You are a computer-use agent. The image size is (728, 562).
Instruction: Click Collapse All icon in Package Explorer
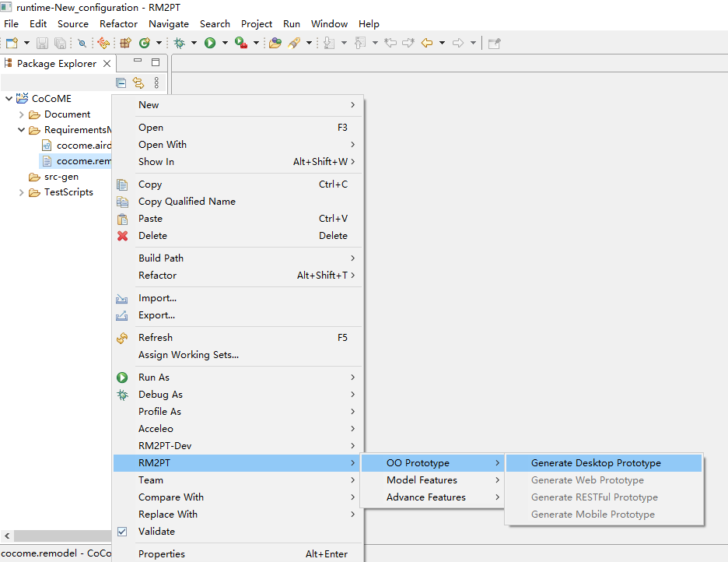click(x=121, y=83)
